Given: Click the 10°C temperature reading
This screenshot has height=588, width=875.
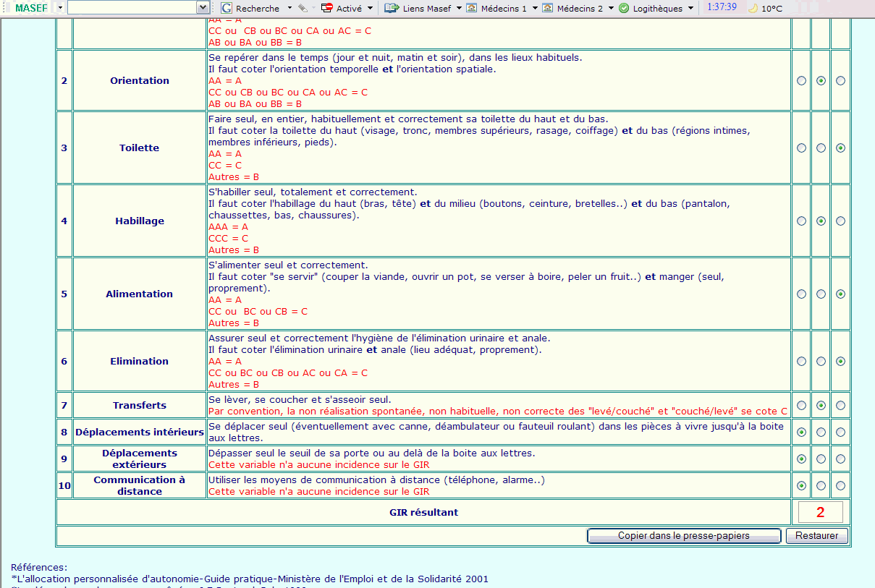Looking at the screenshot, I should 772,9.
